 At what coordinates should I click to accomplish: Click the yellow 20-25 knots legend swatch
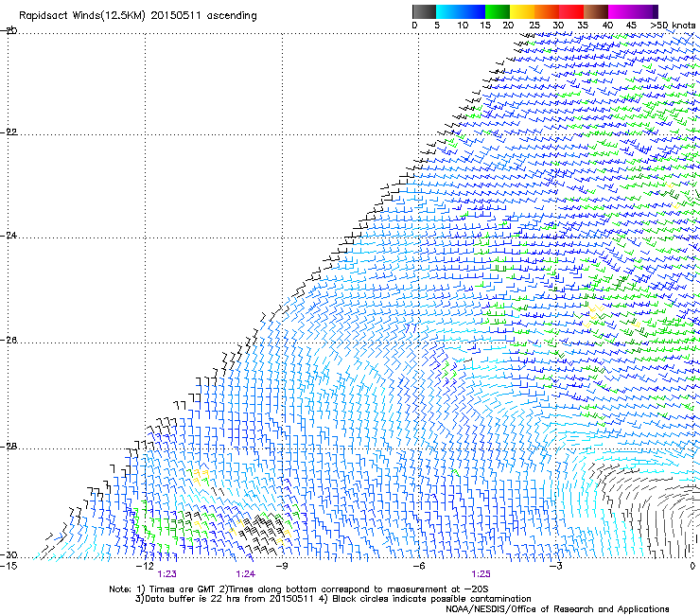tap(522, 11)
